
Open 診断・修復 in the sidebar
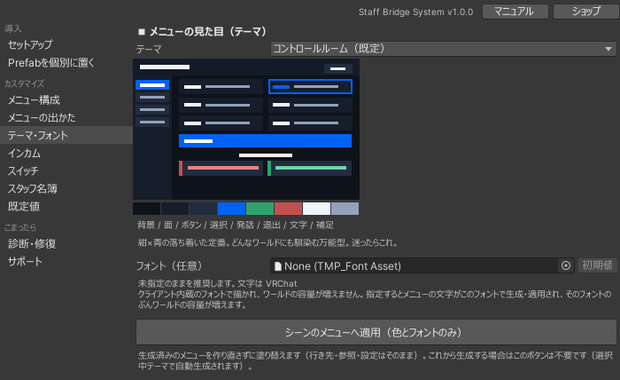click(32, 244)
